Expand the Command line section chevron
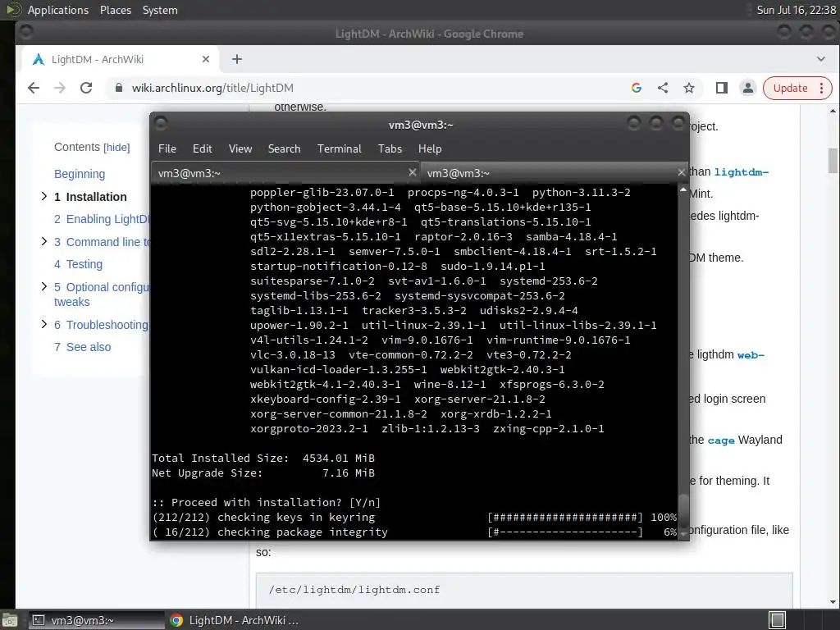The width and height of the screenshot is (840, 630). click(44, 242)
